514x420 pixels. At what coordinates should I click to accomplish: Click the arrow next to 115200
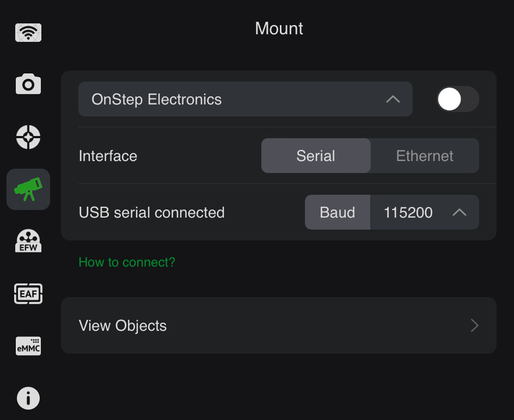tap(460, 212)
